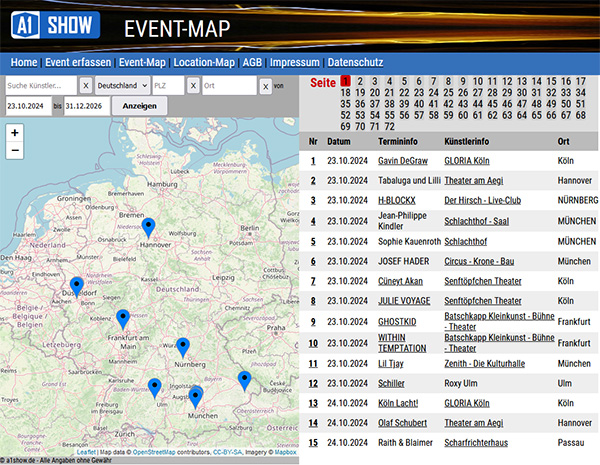Click the end date field 31.12.2026
The height and width of the screenshot is (465, 600).
[x=87, y=106]
